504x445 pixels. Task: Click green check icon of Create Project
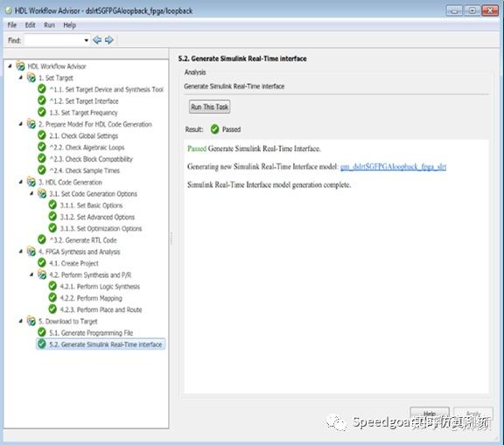pos(42,262)
